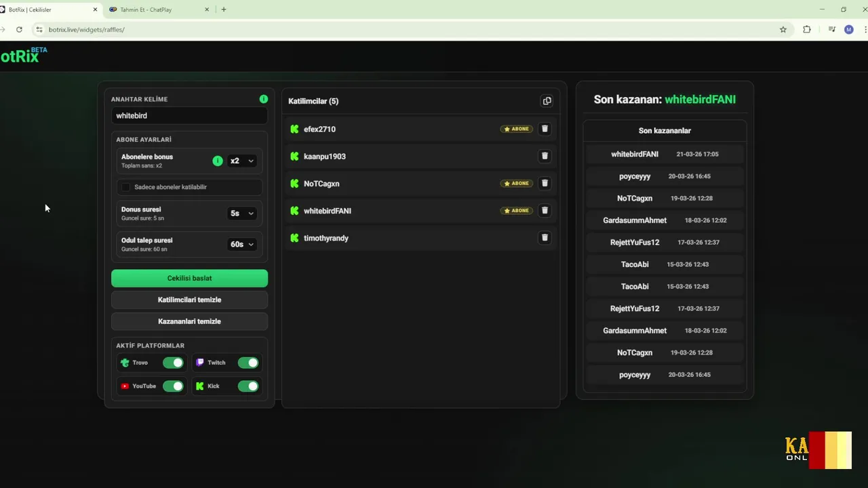Viewport: 868px width, 488px height.
Task: Click the Katilimcilar (5) heading
Action: point(313,101)
